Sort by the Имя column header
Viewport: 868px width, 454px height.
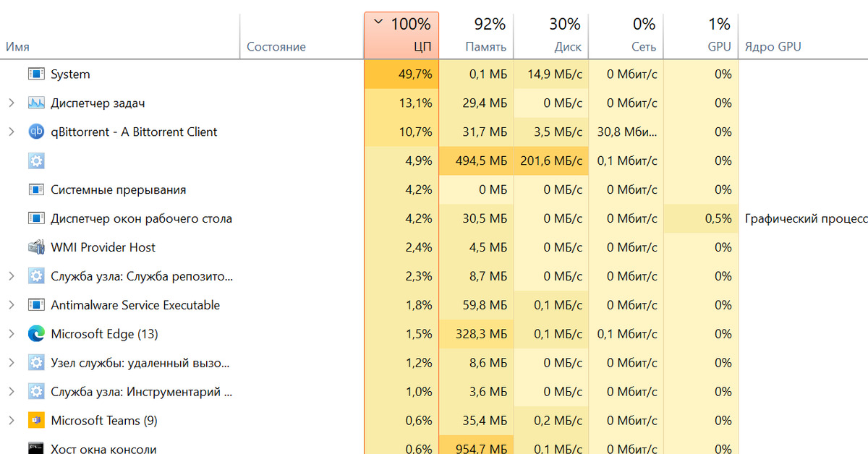pos(18,47)
